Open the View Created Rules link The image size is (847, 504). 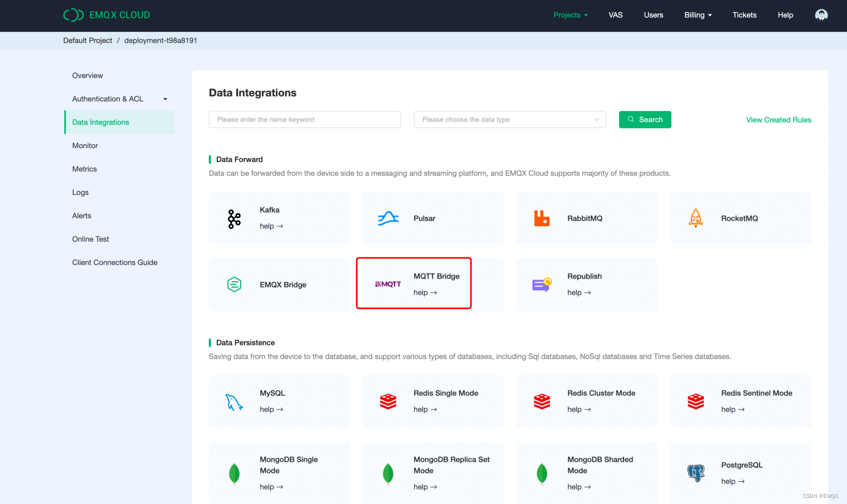tap(778, 120)
